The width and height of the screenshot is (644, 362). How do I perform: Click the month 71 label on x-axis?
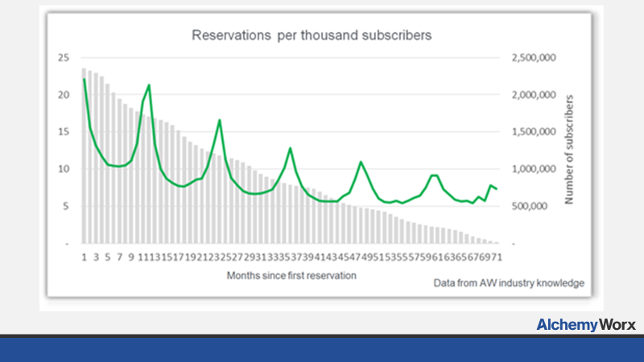[x=497, y=257]
